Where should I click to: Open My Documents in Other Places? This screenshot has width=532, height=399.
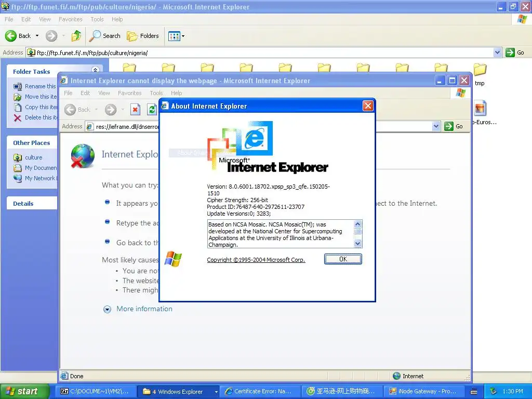35,168
